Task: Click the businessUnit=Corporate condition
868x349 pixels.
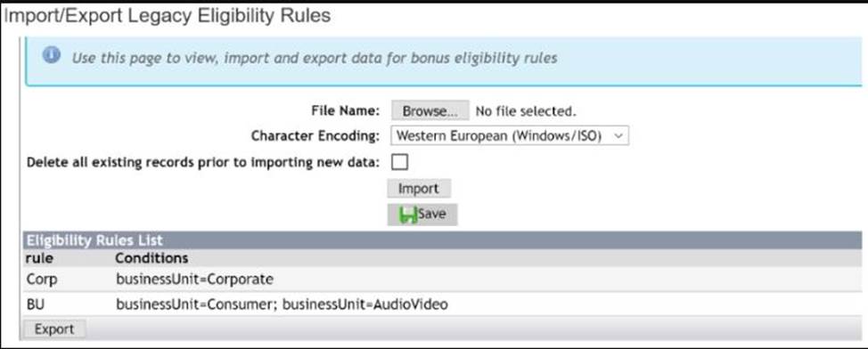Action: [x=194, y=280]
